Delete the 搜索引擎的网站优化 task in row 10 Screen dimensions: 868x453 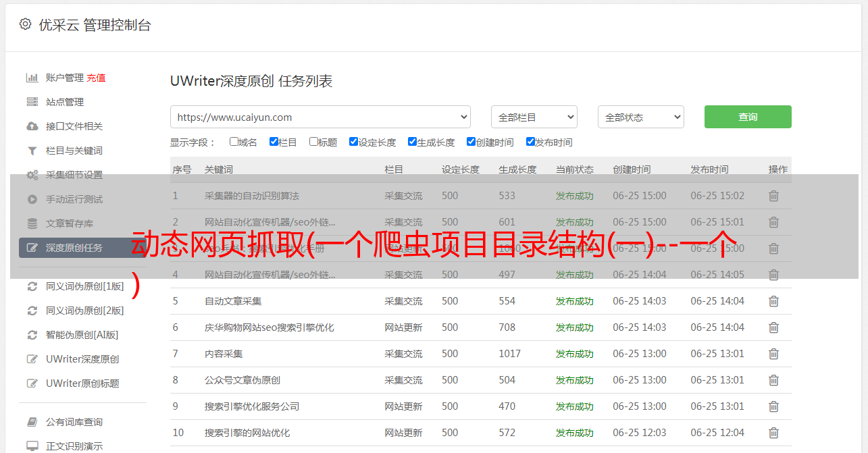tap(773, 433)
